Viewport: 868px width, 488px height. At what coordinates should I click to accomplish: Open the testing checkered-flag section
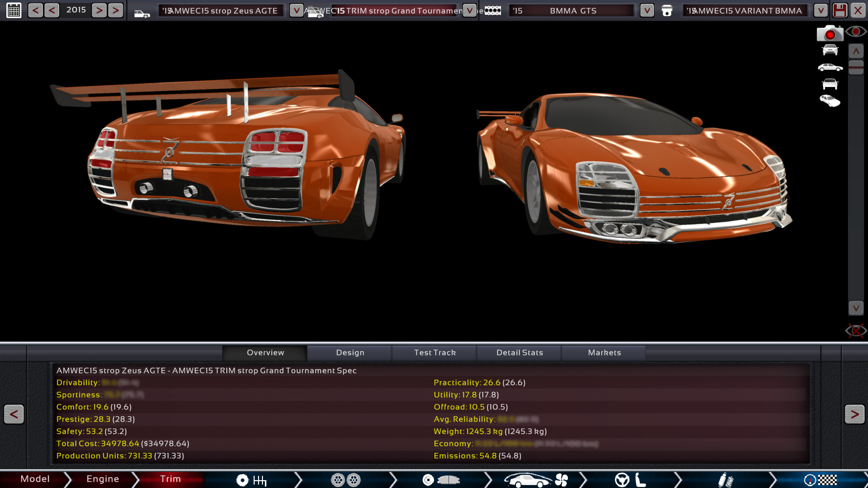[x=821, y=480]
